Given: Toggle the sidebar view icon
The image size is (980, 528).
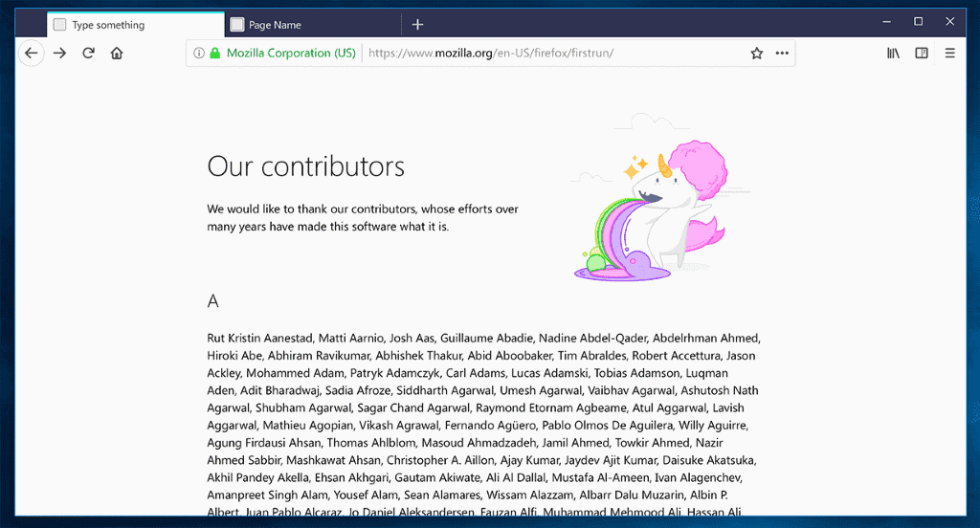Looking at the screenshot, I should [x=922, y=54].
